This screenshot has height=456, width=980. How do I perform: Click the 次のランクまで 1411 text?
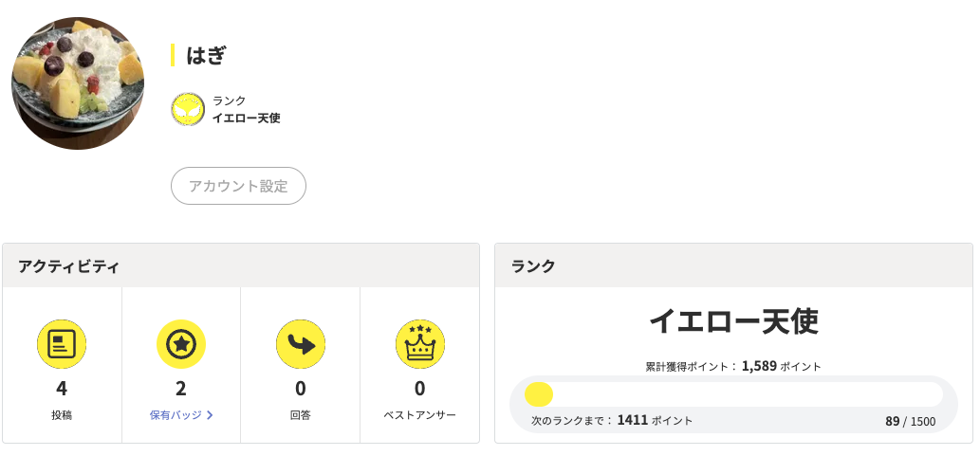point(612,420)
